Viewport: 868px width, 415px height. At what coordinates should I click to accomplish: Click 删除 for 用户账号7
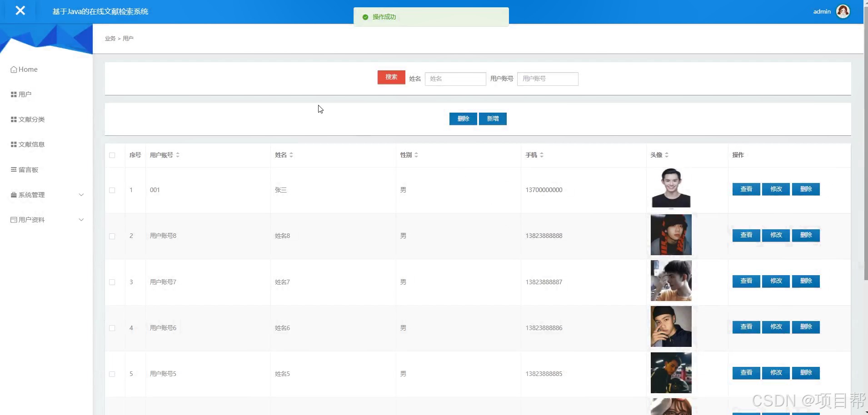[806, 281]
